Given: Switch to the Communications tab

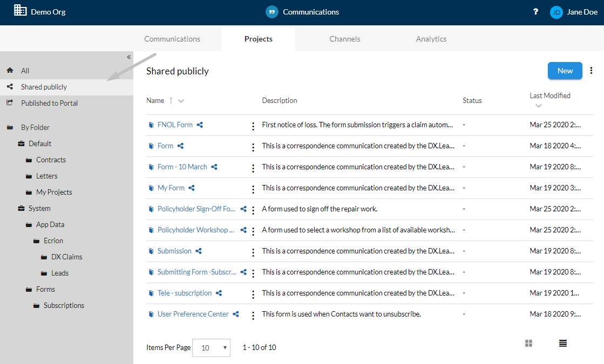Looking at the screenshot, I should [x=172, y=39].
